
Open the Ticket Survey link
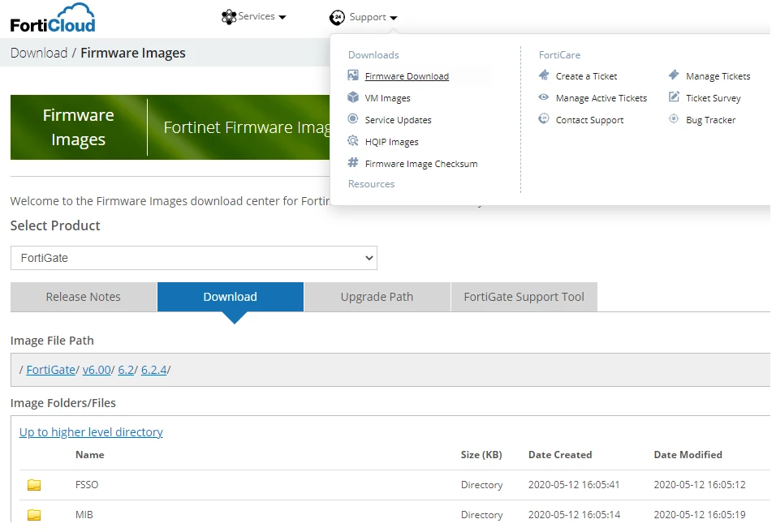pyautogui.click(x=713, y=98)
